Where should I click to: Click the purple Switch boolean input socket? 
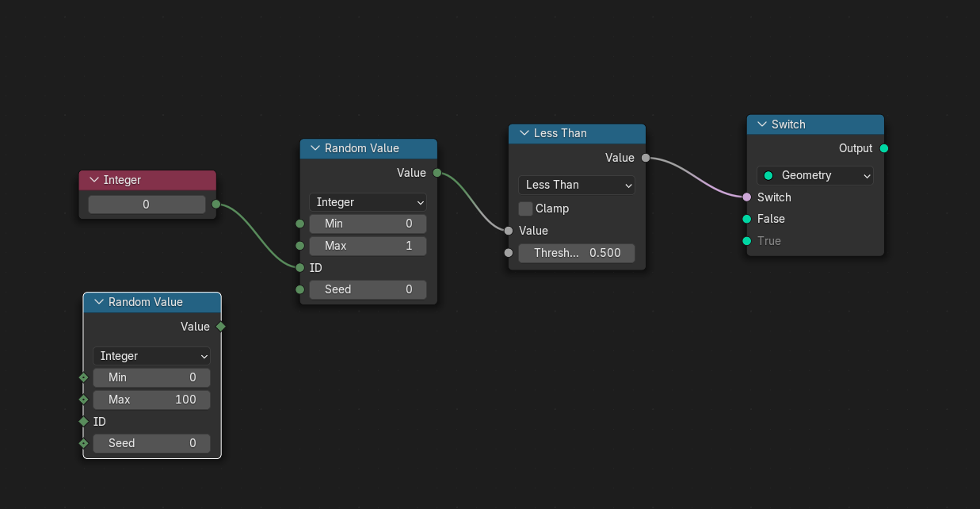[746, 197]
